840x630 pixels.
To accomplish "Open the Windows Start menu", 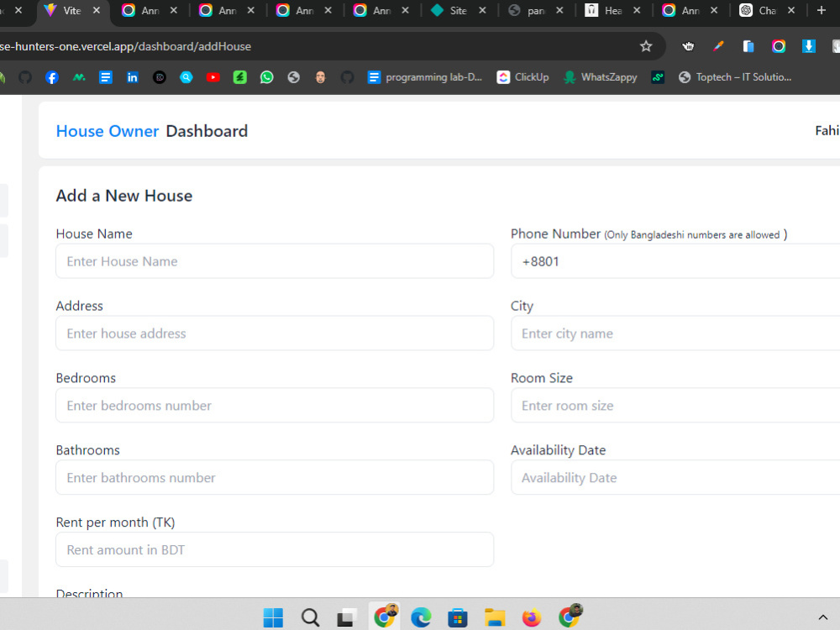I will (x=273, y=617).
